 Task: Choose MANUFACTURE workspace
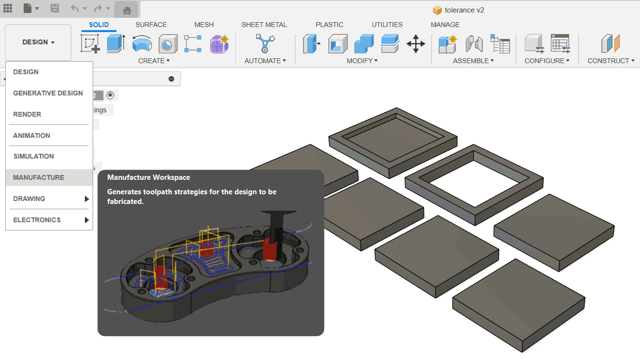(x=49, y=177)
